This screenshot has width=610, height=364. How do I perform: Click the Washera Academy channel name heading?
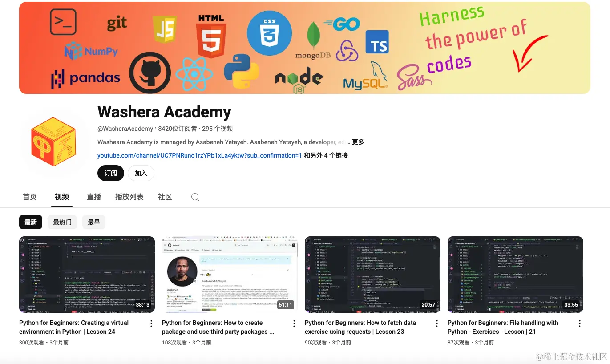tap(164, 112)
